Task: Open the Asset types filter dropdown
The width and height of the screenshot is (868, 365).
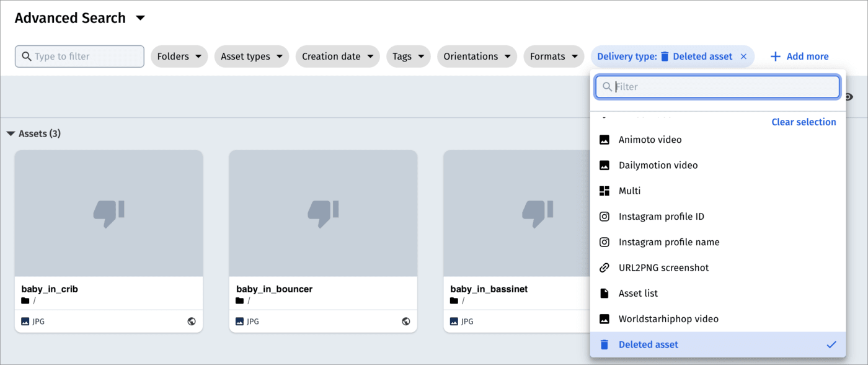Action: (252, 56)
